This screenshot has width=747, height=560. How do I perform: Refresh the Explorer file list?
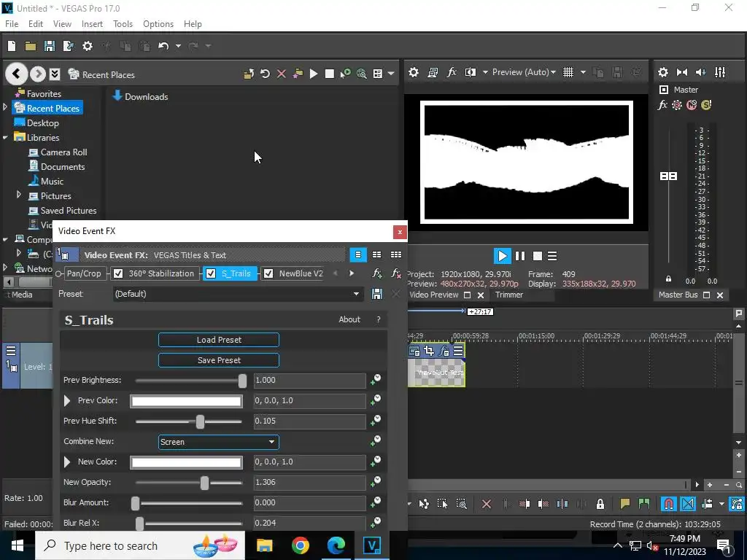click(x=265, y=74)
